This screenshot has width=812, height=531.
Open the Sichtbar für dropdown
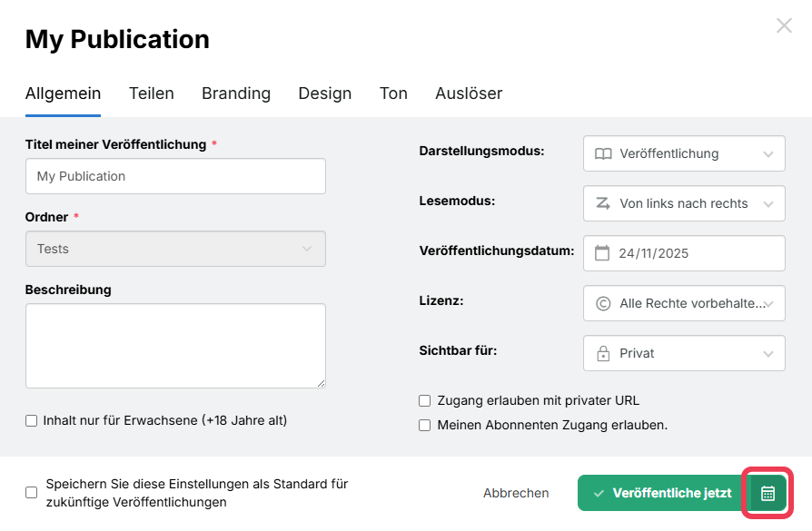click(x=684, y=353)
